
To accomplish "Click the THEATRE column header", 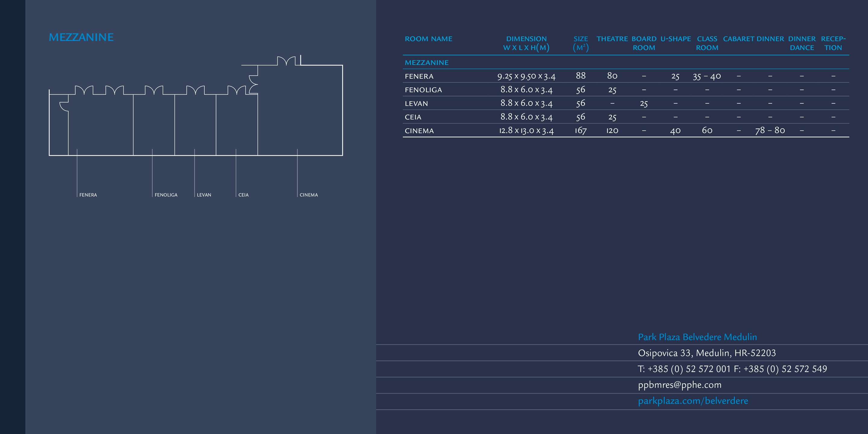I will coord(612,39).
